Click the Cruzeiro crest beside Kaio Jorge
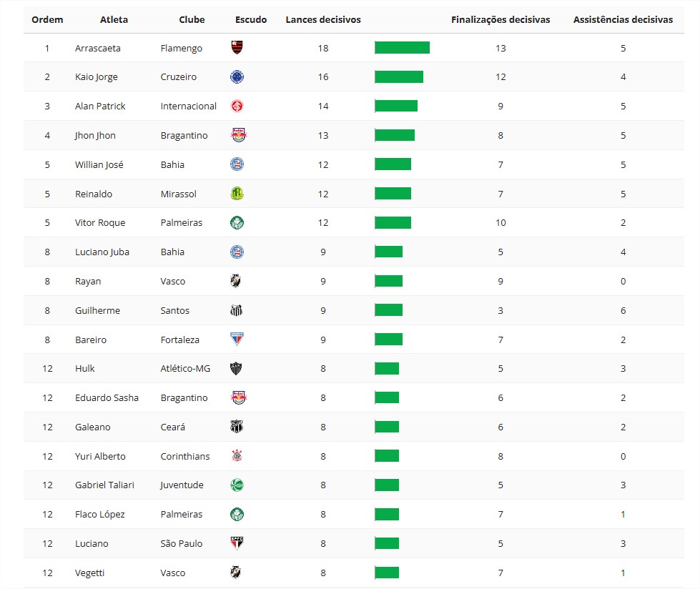Viewport: 700px width, 589px height. coord(237,77)
